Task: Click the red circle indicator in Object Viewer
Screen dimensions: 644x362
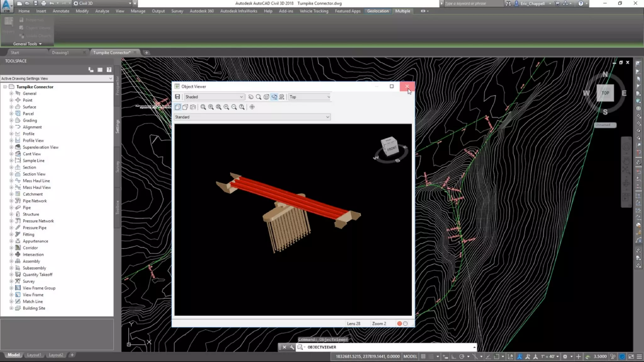Action: [399, 323]
